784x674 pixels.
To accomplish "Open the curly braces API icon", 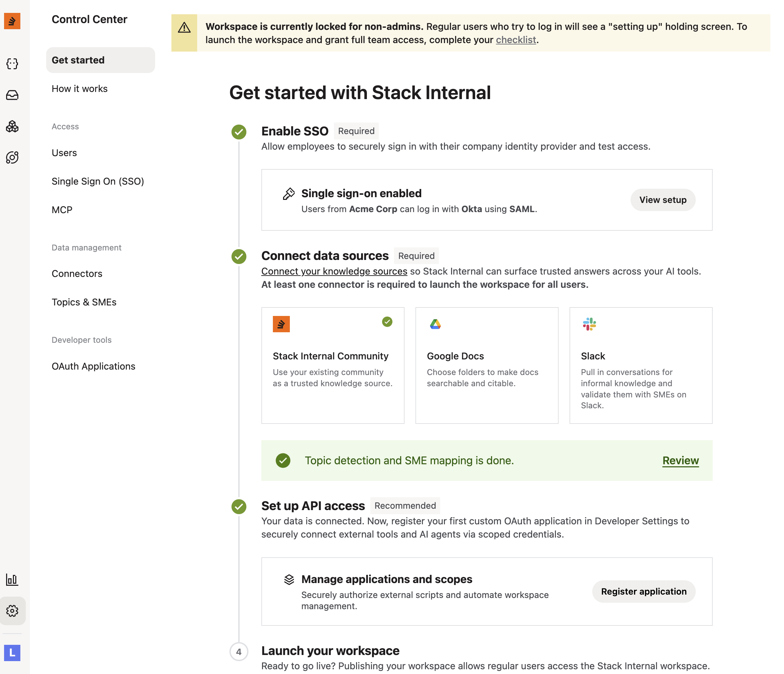I will pyautogui.click(x=12, y=64).
